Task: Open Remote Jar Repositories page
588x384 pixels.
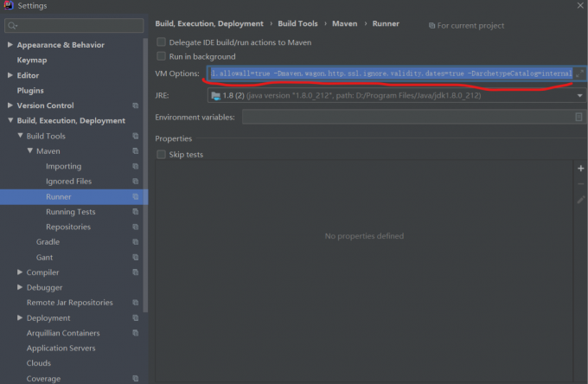Action: click(69, 303)
